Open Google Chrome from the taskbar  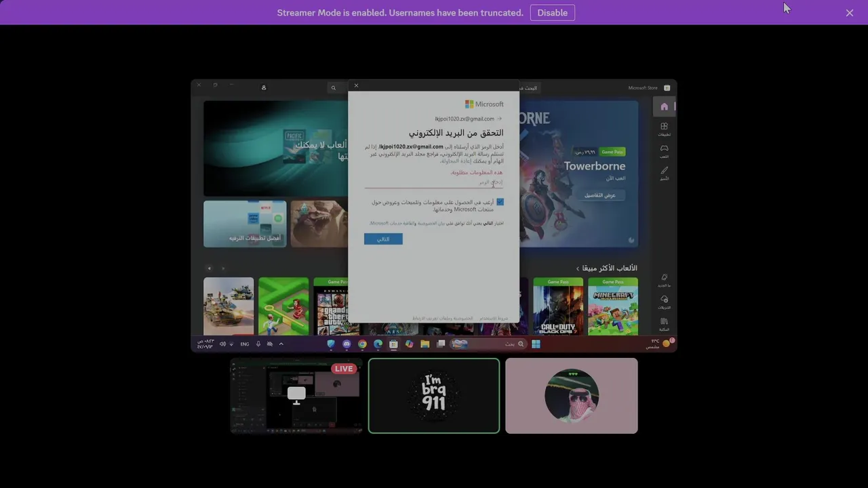coord(363,344)
